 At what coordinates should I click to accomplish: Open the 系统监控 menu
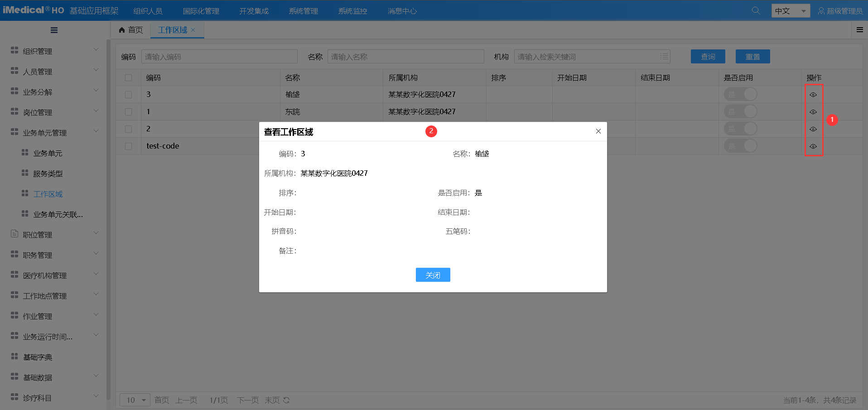(352, 10)
